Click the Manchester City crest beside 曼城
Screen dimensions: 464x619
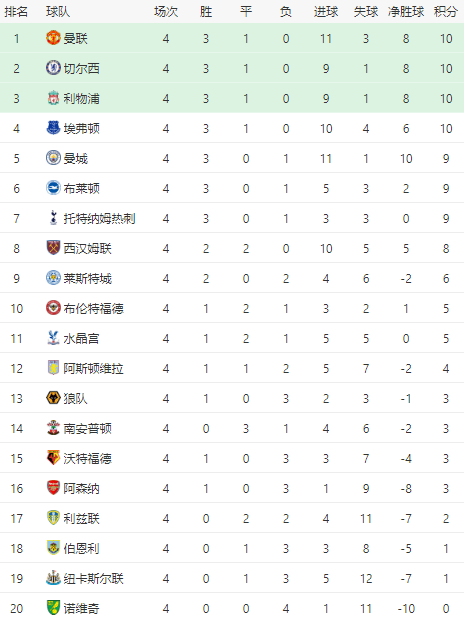53,158
